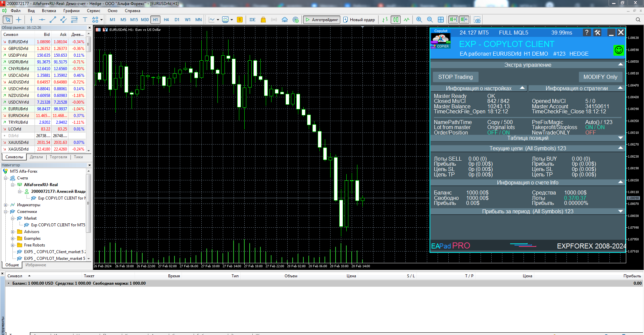Image resolution: width=644 pixels, height=335 pixels.
Task: Open the Сервис menu
Action: [94, 11]
